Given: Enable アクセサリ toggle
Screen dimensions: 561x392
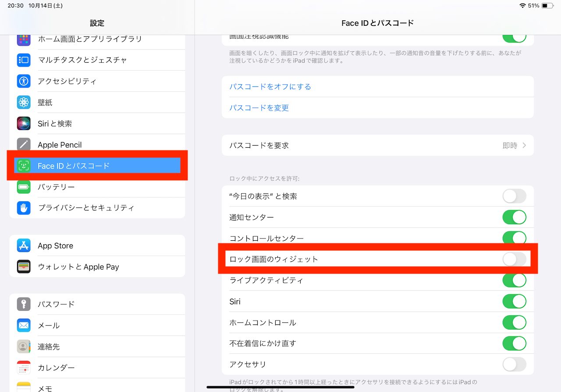Looking at the screenshot, I should (x=514, y=364).
